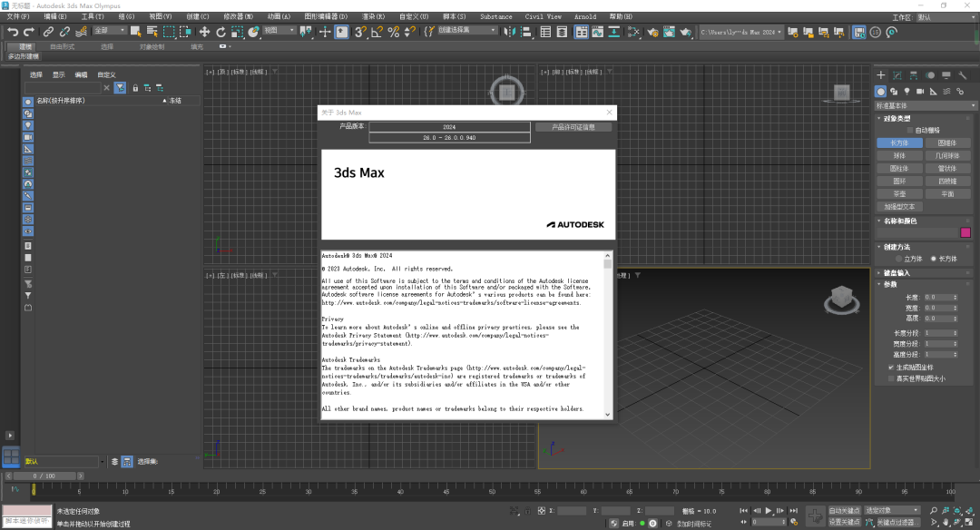Open the 视图 reference coordinate dropdown

(x=279, y=30)
